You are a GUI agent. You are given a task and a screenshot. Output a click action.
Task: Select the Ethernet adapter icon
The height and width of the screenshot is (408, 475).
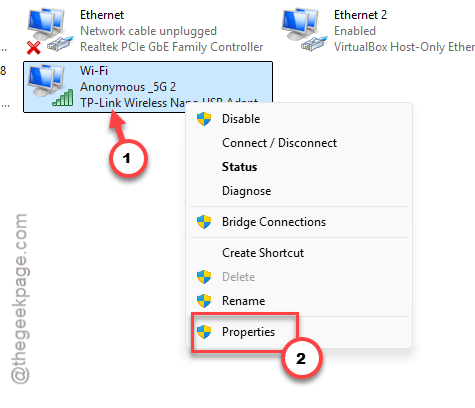50,31
